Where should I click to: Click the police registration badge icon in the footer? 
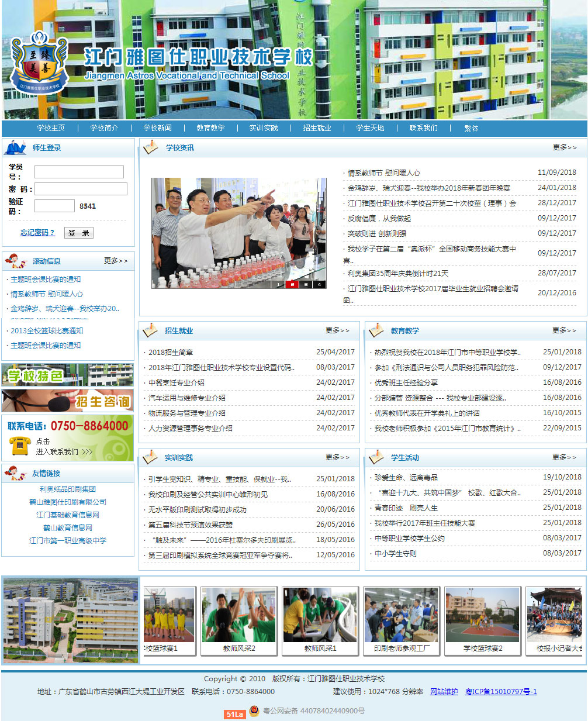tap(254, 711)
